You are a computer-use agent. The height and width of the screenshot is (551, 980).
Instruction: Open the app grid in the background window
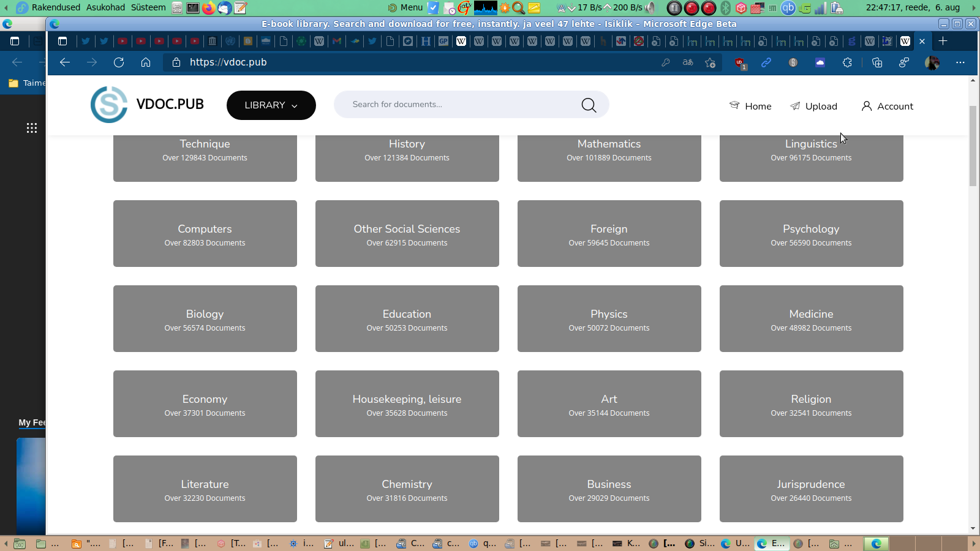(32, 128)
